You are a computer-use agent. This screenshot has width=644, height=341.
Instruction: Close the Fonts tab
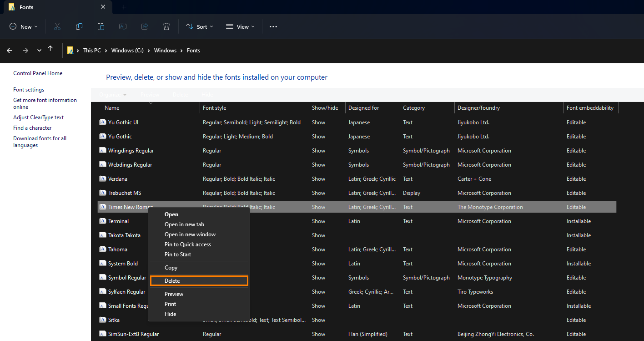[x=103, y=7]
